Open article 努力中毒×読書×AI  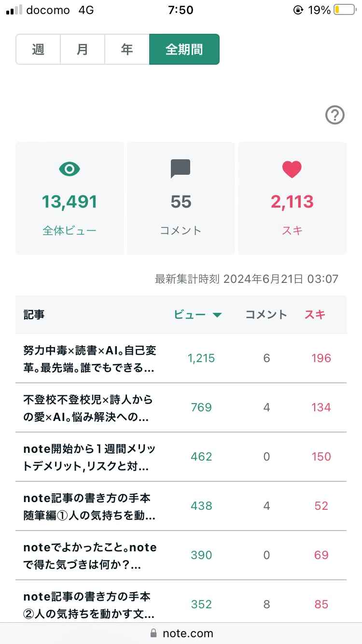(x=90, y=359)
